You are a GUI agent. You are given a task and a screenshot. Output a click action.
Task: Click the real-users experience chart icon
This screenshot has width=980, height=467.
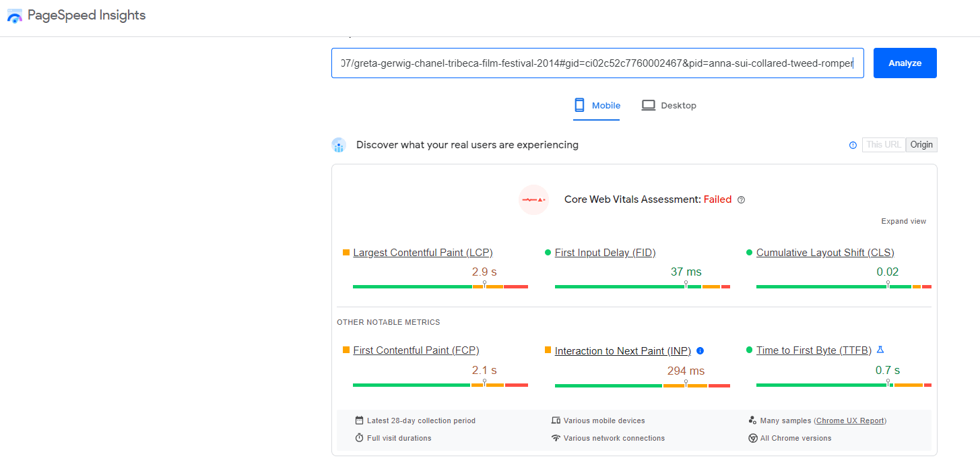coord(339,145)
